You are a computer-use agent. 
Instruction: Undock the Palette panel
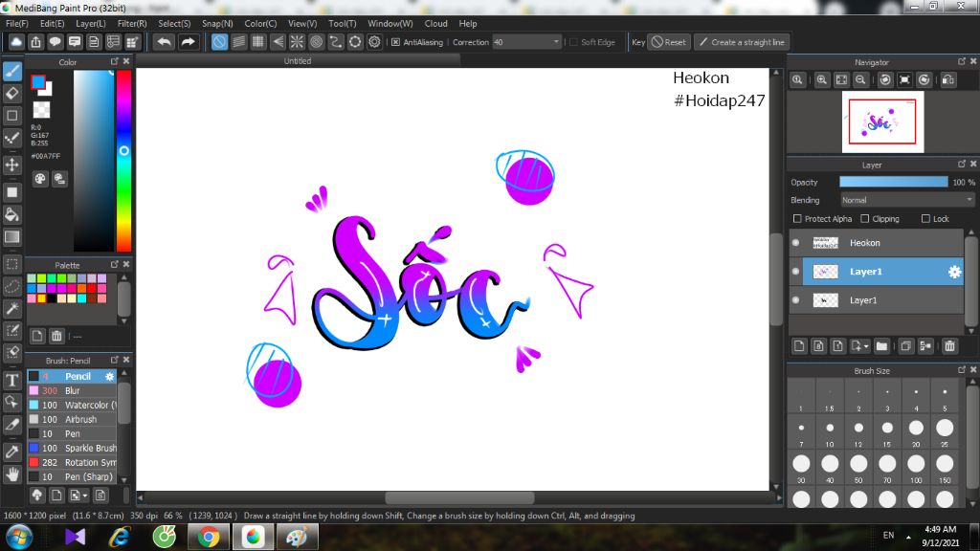coord(115,264)
